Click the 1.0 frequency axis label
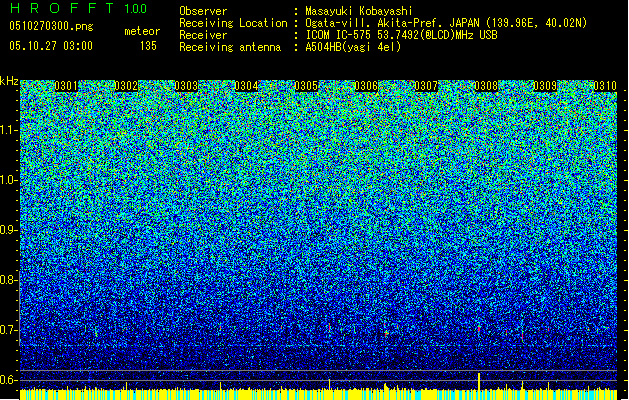The width and height of the screenshot is (629, 400). tap(9, 180)
